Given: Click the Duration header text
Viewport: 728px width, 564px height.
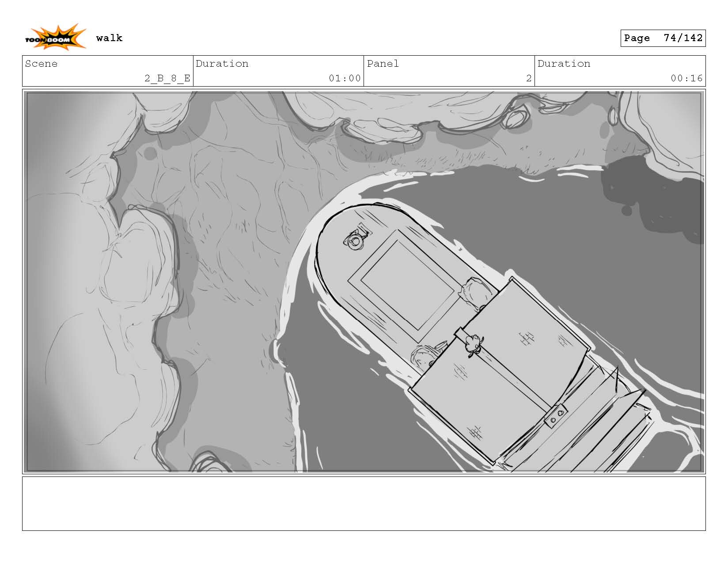Looking at the screenshot, I should pos(222,64).
